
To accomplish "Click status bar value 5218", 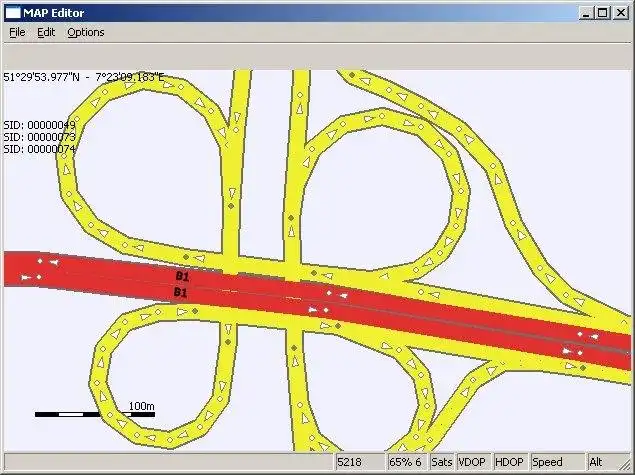I will pyautogui.click(x=360, y=462).
